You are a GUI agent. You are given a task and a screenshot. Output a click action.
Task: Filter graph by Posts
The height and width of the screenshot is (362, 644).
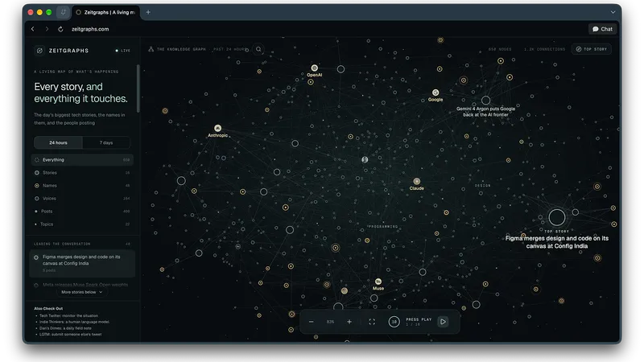click(82, 212)
